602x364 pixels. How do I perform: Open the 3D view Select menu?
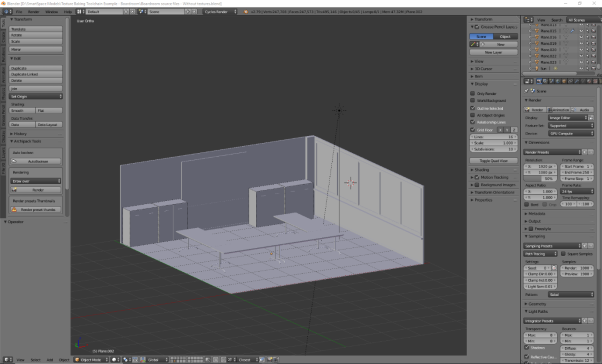click(x=35, y=360)
